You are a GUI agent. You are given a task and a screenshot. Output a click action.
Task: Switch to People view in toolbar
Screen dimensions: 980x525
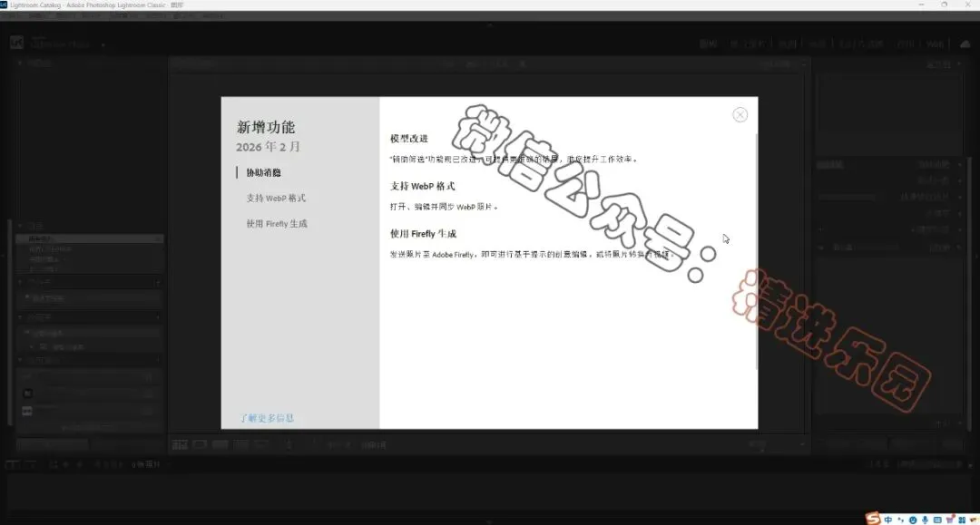261,444
